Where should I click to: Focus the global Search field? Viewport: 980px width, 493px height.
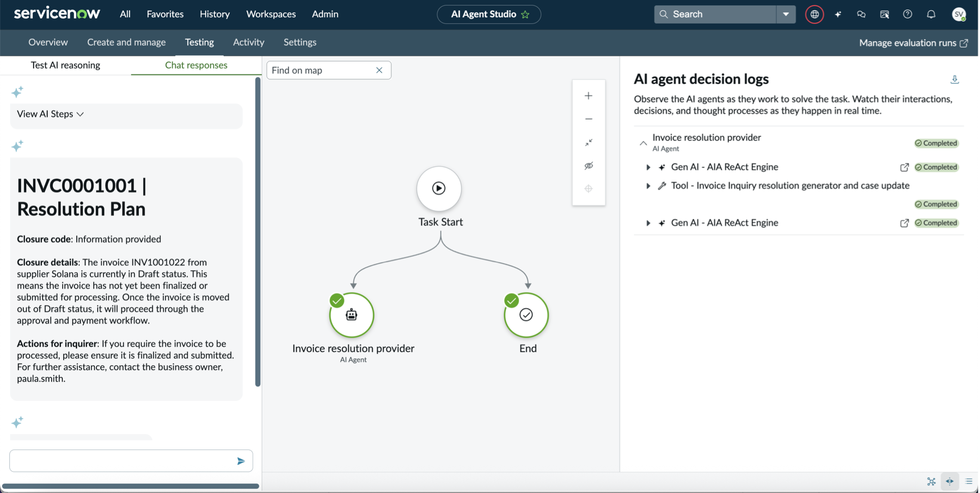pos(715,14)
